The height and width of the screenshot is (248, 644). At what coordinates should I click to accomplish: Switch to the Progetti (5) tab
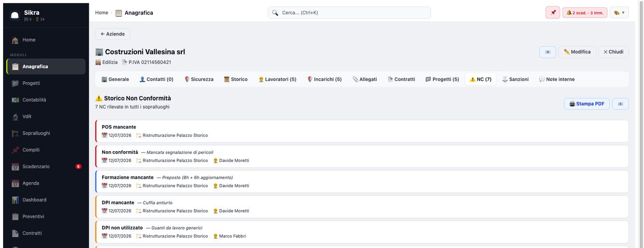click(442, 79)
